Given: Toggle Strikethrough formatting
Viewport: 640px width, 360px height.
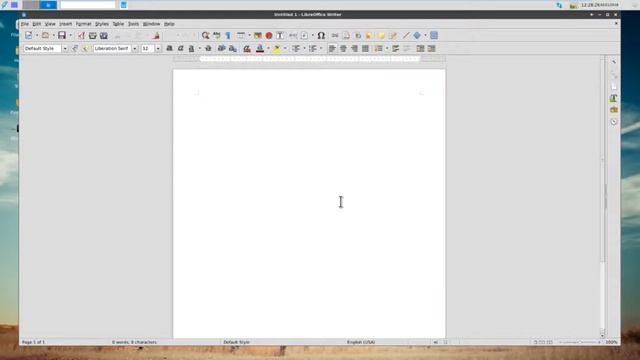Looking at the screenshot, I should pyautogui.click(x=208, y=49).
